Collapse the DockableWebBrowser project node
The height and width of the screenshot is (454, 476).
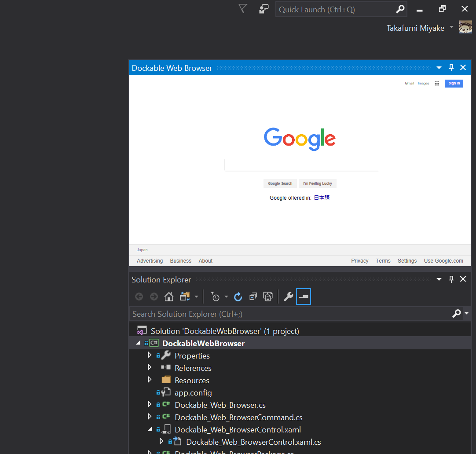click(138, 343)
